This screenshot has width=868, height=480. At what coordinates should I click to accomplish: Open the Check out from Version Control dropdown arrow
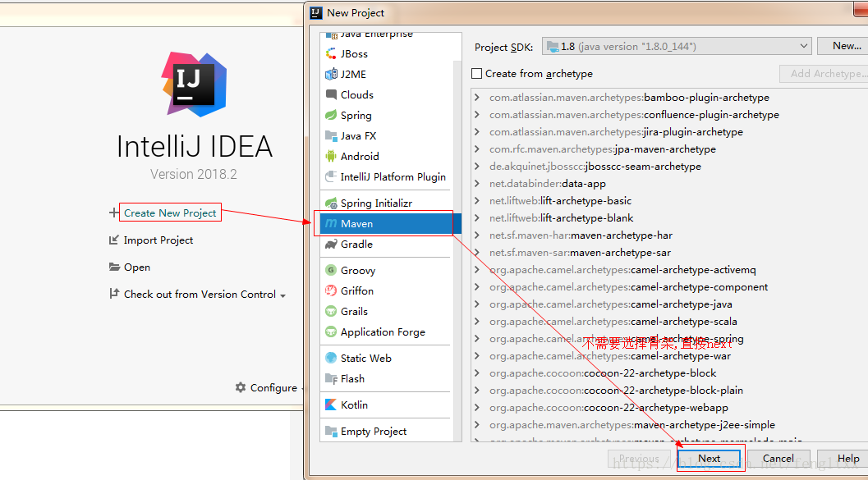[x=282, y=295]
